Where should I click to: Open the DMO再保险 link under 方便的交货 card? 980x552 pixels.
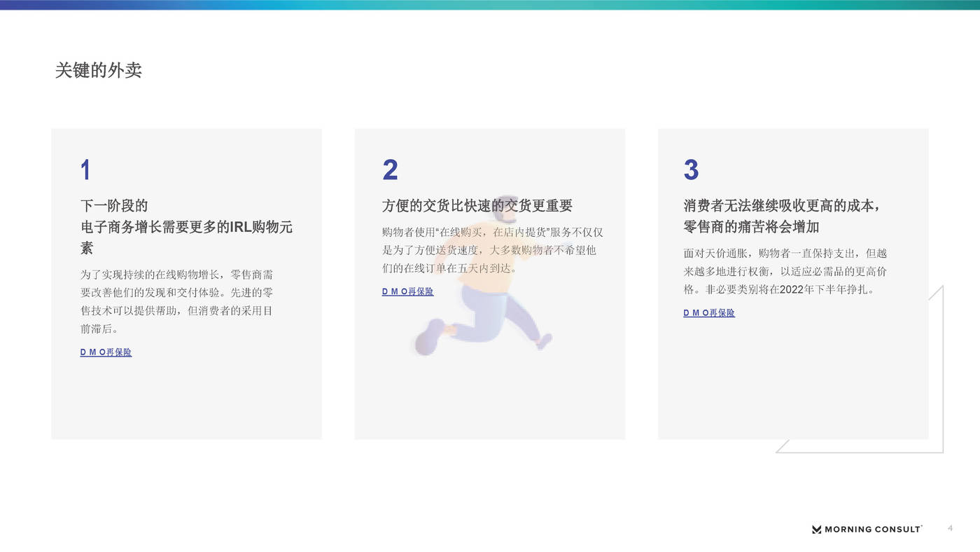[x=407, y=291]
